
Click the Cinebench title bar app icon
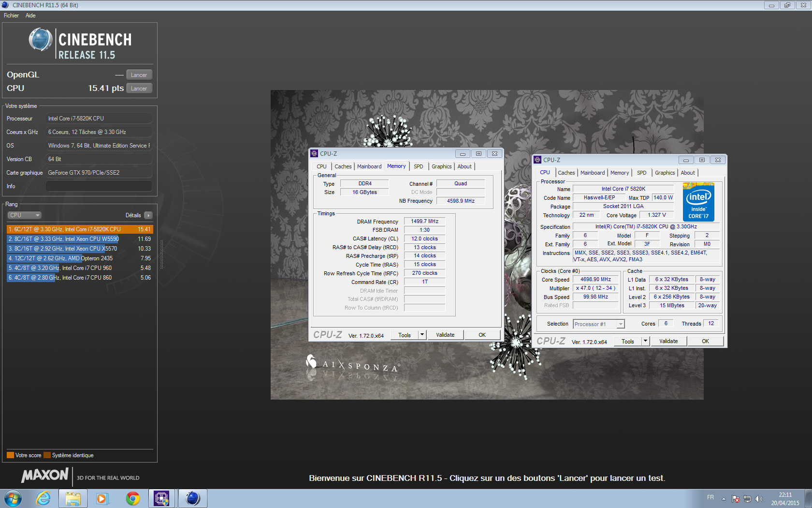pyautogui.click(x=5, y=5)
